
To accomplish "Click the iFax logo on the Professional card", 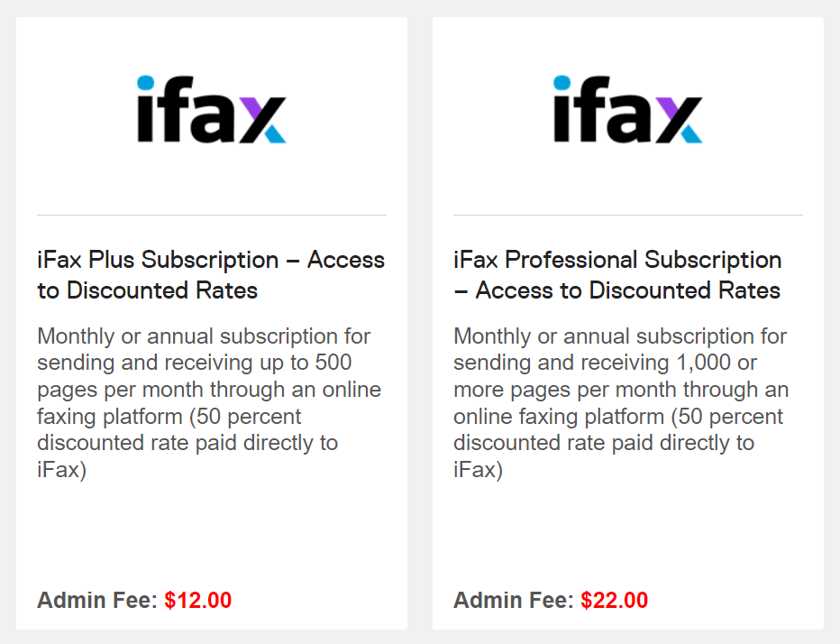I will [x=628, y=109].
